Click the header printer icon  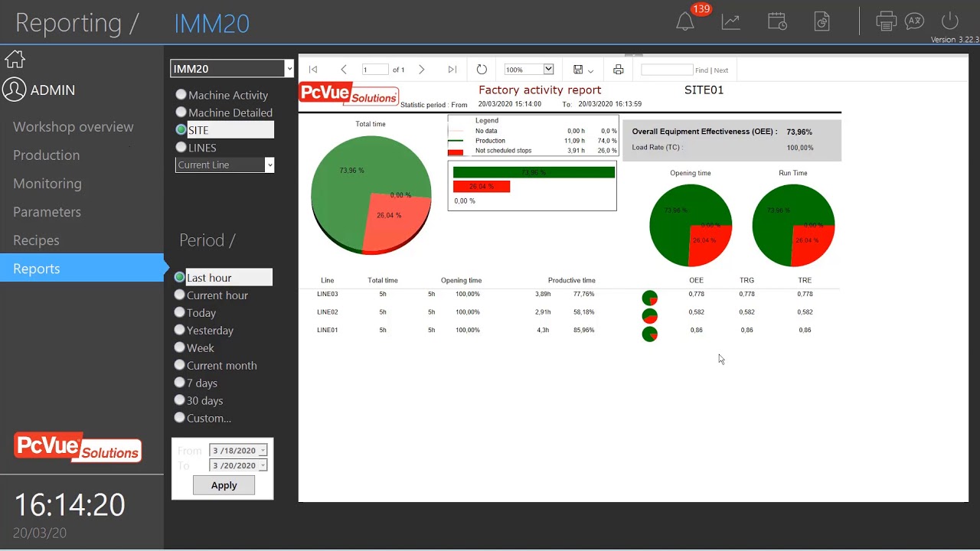886,21
